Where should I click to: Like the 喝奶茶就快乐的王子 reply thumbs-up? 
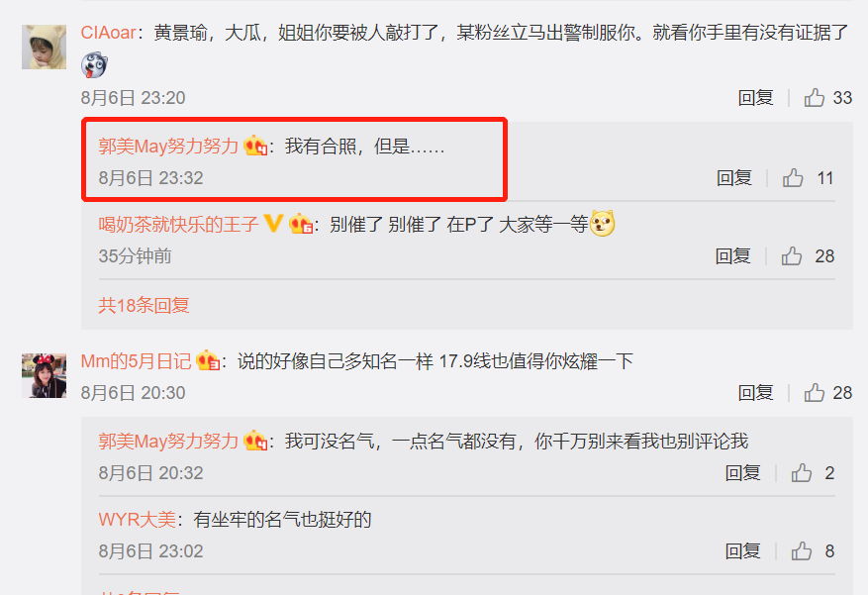[792, 255]
